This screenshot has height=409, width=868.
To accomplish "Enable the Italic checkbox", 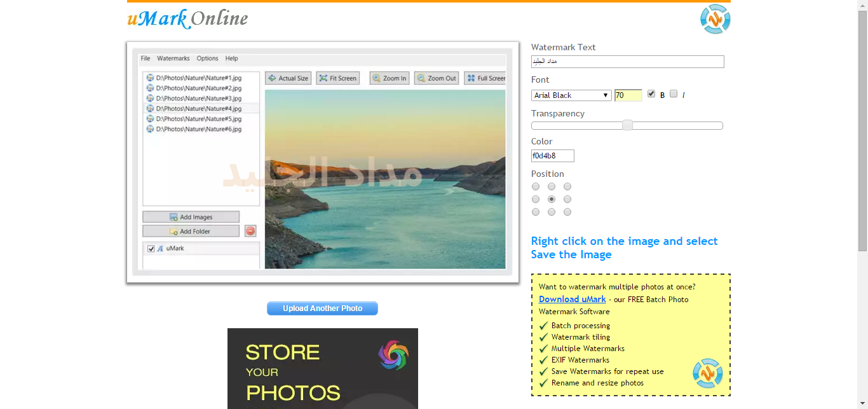I will pyautogui.click(x=674, y=94).
